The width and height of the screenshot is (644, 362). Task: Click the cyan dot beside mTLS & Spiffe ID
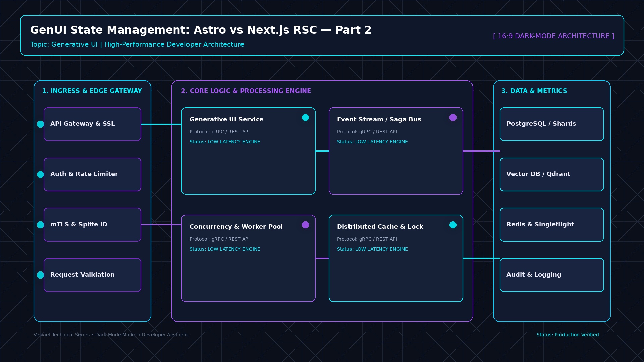pyautogui.click(x=40, y=225)
